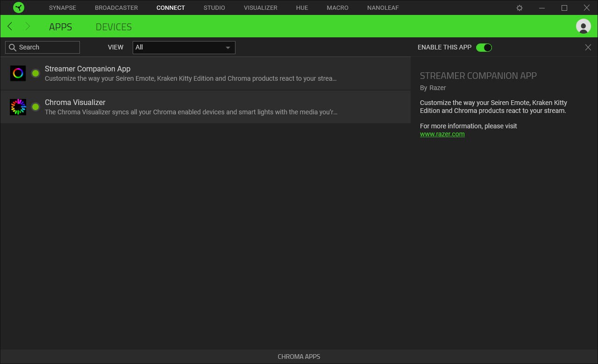
Task: Click Chroma Apps footer label
Action: click(299, 357)
